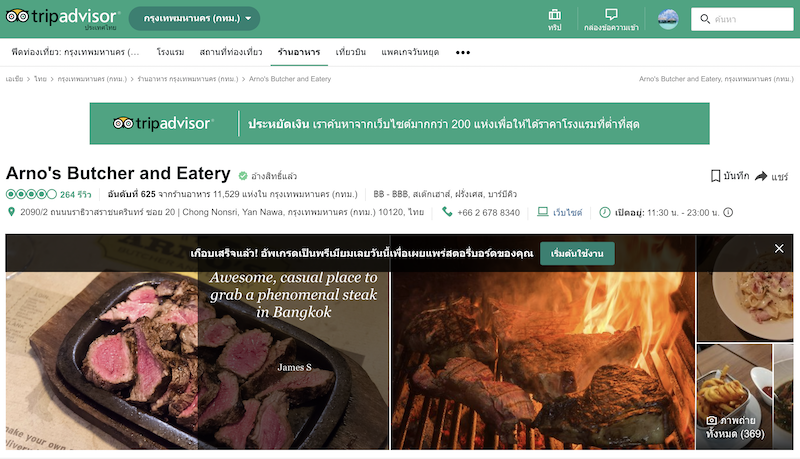Screen dimensions: 800x459
Task: Click the map pin address icon
Action: coord(11,212)
